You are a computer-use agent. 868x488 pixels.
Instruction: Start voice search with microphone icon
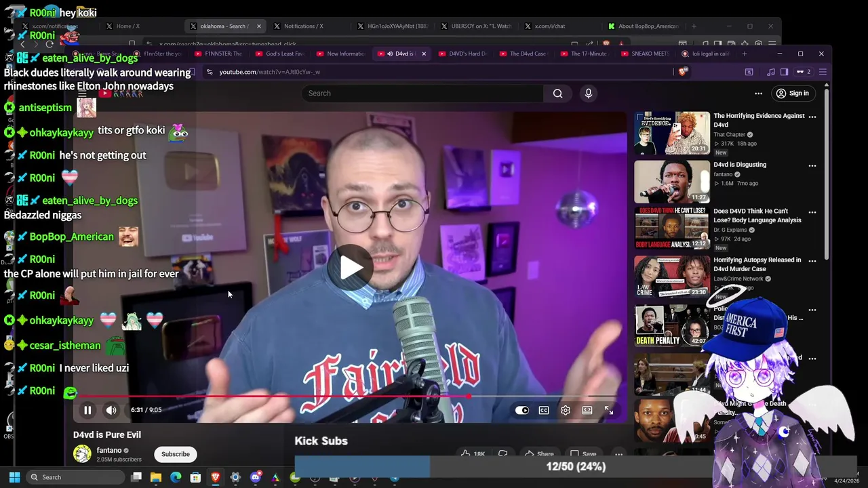click(x=589, y=94)
